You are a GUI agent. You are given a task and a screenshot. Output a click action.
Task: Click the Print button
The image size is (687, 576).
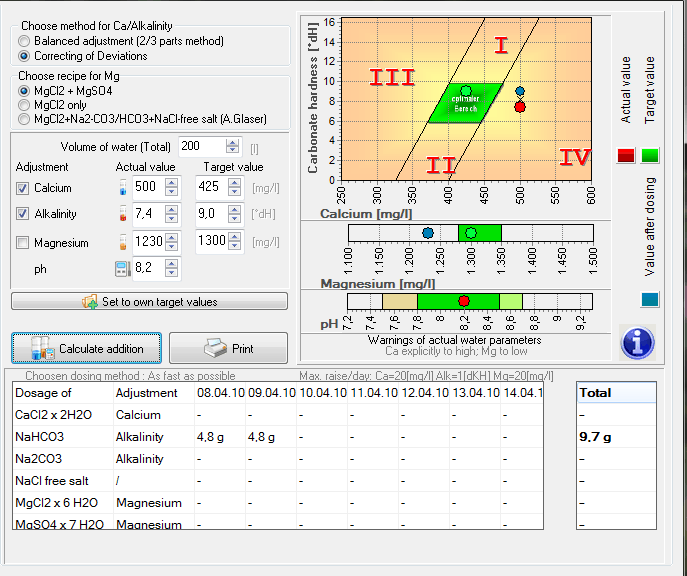(x=228, y=348)
